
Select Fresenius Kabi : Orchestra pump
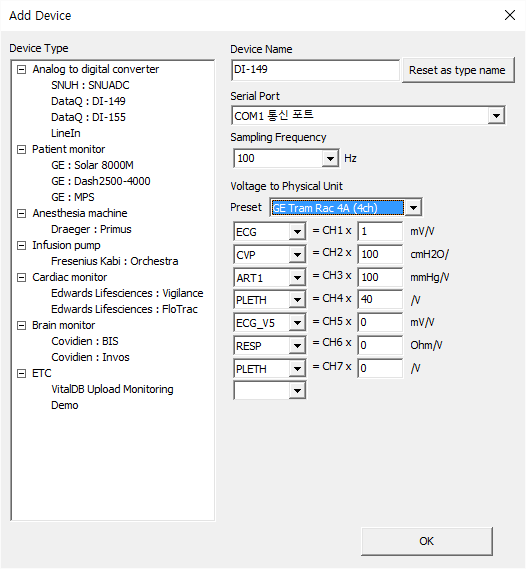click(115, 261)
